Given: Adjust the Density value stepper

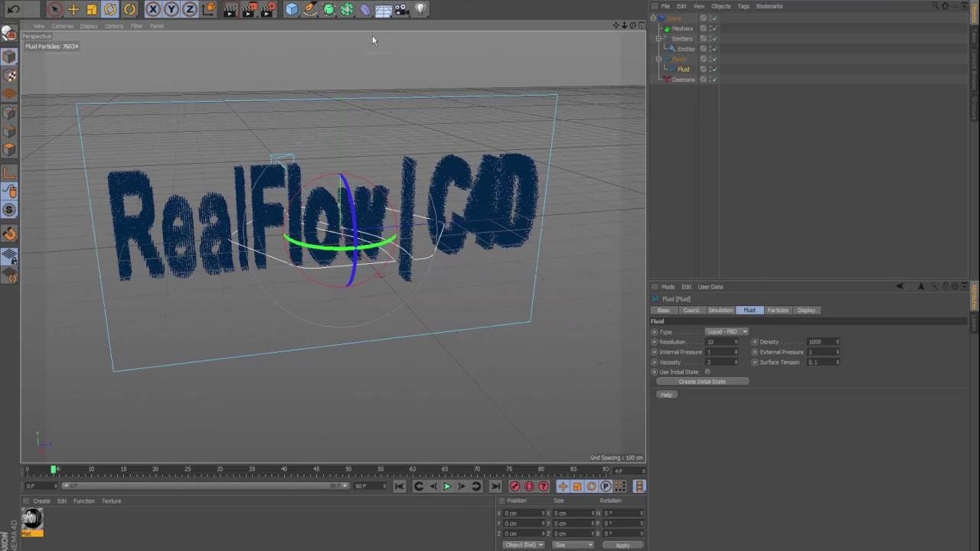Looking at the screenshot, I should (x=838, y=342).
